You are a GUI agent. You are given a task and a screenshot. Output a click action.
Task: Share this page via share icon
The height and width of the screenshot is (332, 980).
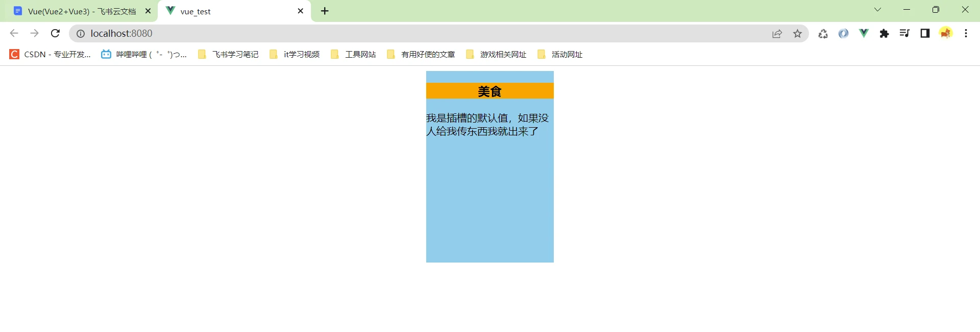(777, 34)
